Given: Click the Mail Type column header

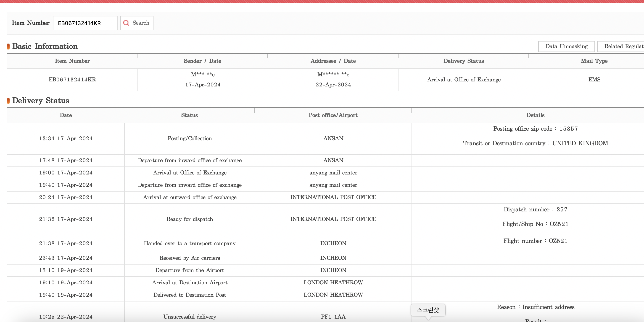Looking at the screenshot, I should tap(594, 61).
